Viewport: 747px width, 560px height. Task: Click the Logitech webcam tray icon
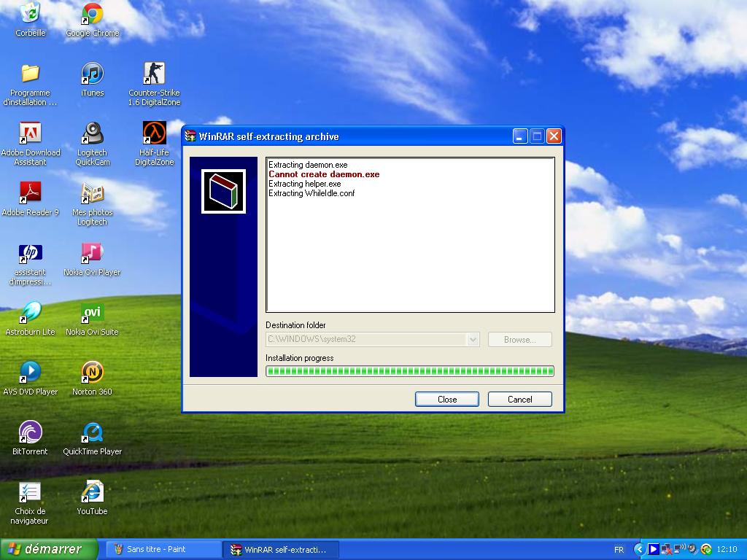(x=692, y=548)
